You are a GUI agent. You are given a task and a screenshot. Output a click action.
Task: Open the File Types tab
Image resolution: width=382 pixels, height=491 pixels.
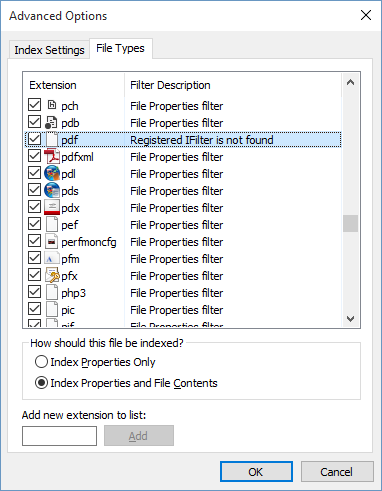pos(120,48)
